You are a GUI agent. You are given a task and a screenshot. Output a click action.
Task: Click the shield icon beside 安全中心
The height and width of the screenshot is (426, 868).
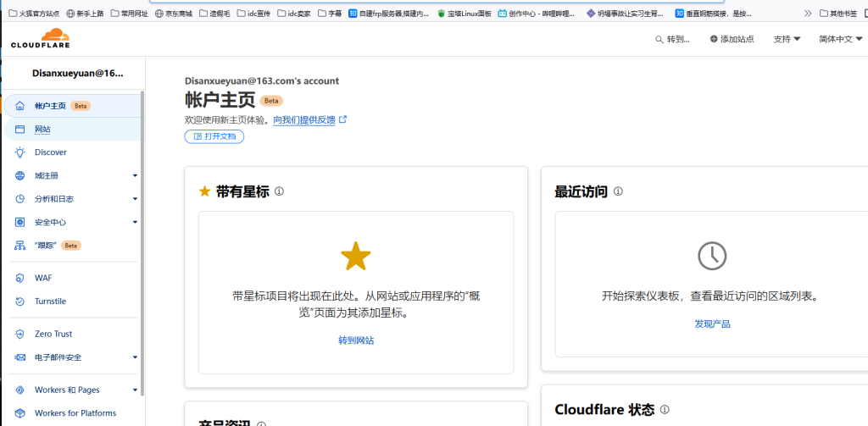[x=20, y=222]
